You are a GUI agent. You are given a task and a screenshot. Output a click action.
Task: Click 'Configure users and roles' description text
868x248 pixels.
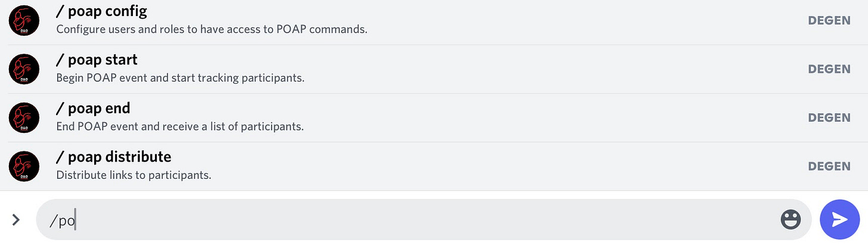[x=211, y=29]
